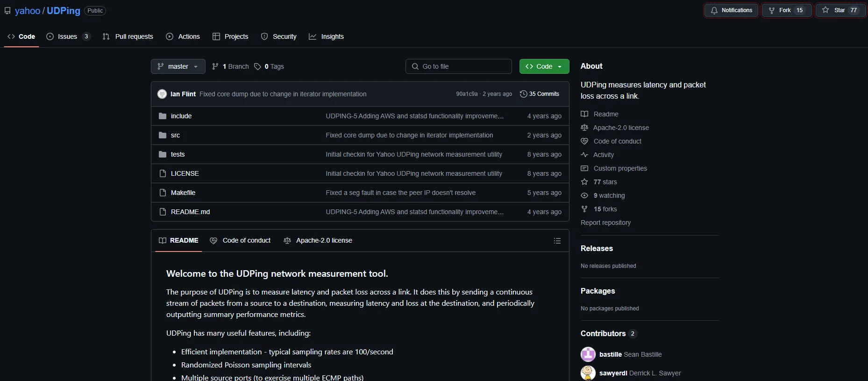Click the 1 Branch link
This screenshot has width=868, height=381.
[231, 66]
